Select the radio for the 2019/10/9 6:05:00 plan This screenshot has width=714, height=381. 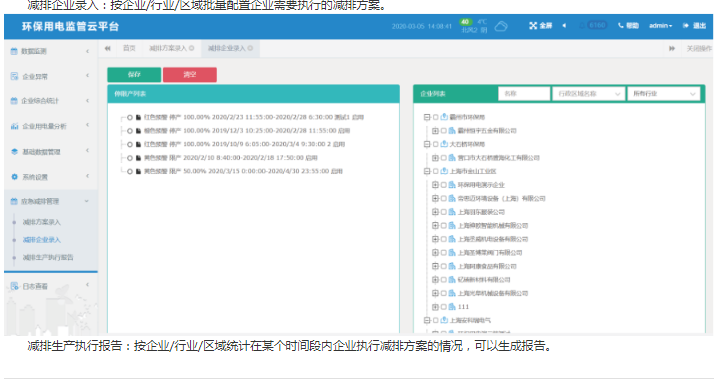130,145
